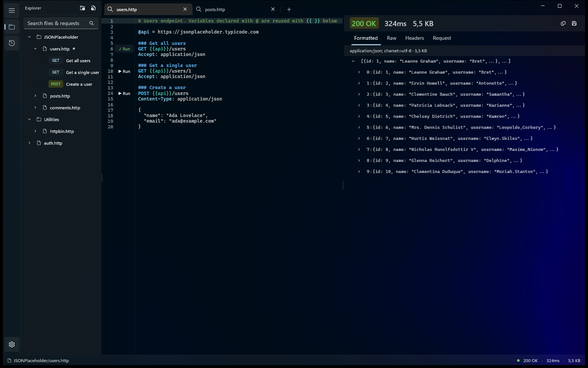Expand response item 9 Clementina DuBuque

pos(359,171)
